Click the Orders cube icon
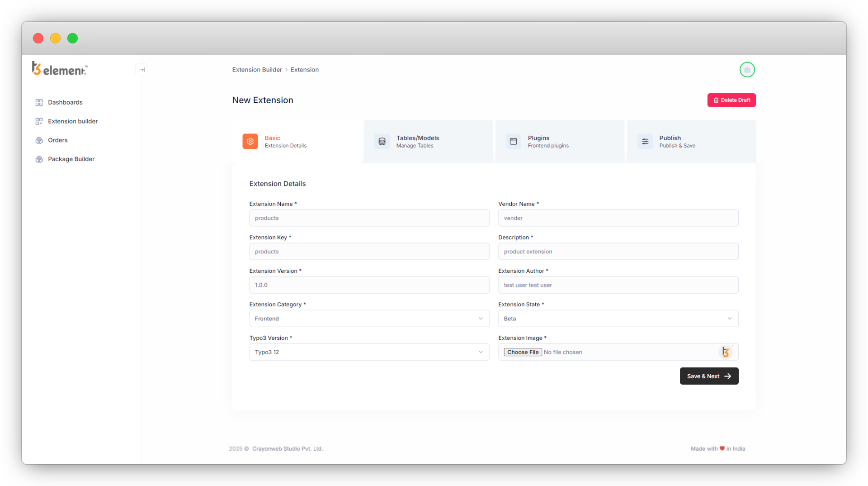Viewport: 868px width, 486px height. (39, 140)
